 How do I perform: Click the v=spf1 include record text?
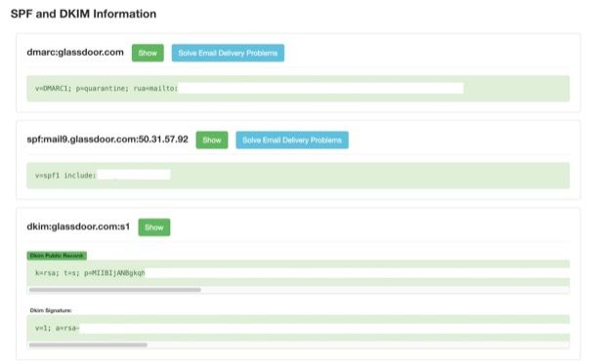click(65, 176)
